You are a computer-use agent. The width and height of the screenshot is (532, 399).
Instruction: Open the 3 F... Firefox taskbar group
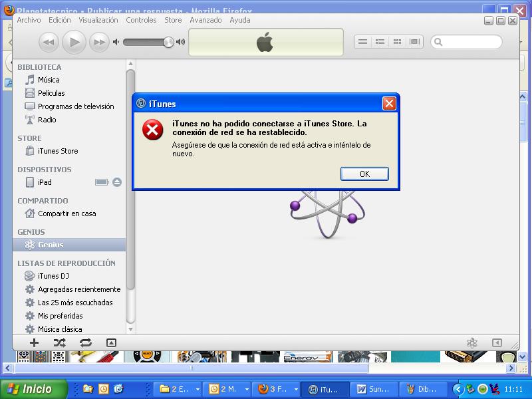(x=278, y=389)
